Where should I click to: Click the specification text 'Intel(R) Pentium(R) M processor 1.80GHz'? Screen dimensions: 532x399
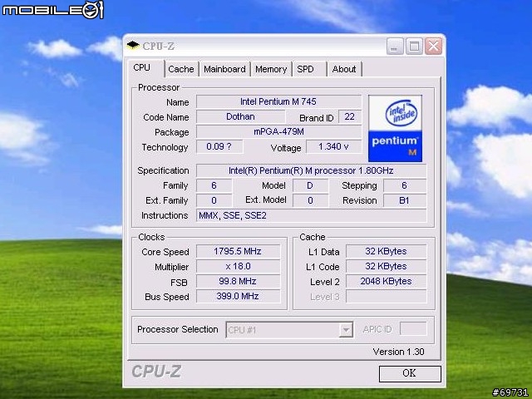(311, 170)
